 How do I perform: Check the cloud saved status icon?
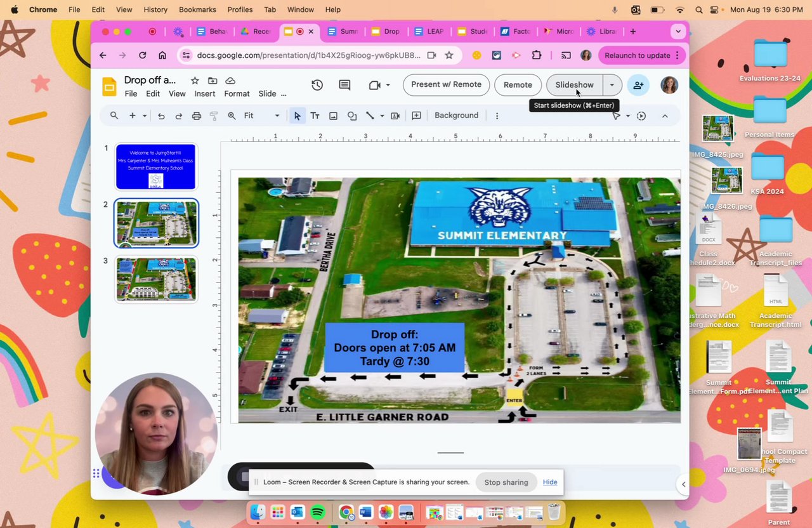[230, 81]
